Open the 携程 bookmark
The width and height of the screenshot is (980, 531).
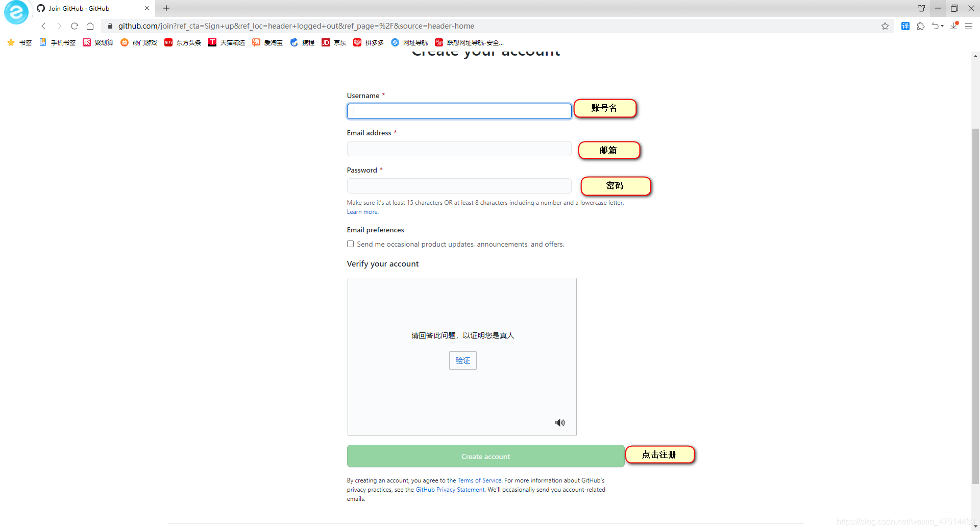coord(302,42)
